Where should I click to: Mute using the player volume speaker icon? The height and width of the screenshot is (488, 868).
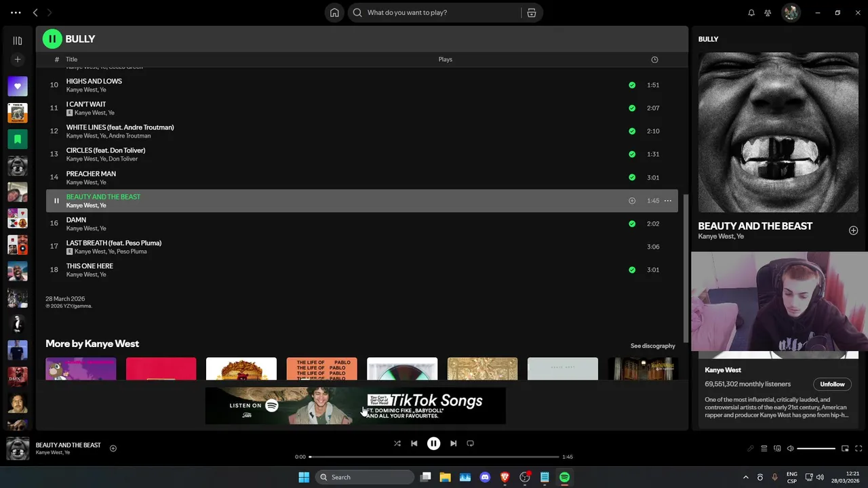point(790,448)
